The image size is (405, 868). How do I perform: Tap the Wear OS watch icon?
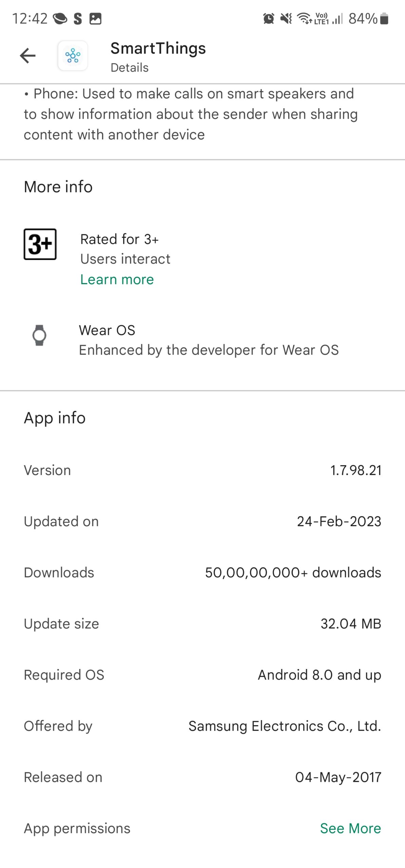point(39,335)
